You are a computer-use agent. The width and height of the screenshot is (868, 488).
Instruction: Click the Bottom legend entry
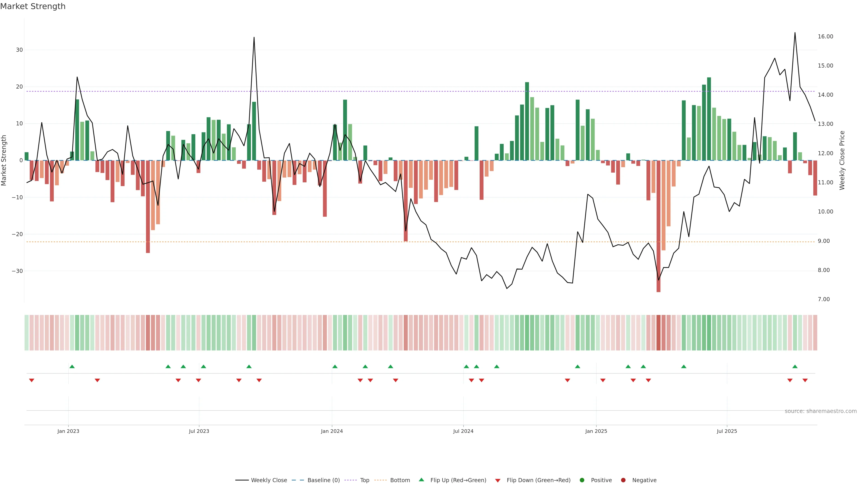[400, 480]
